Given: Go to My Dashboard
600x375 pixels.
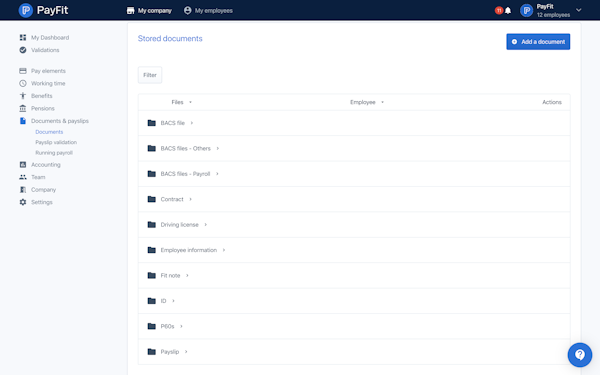Looking at the screenshot, I should point(50,38).
